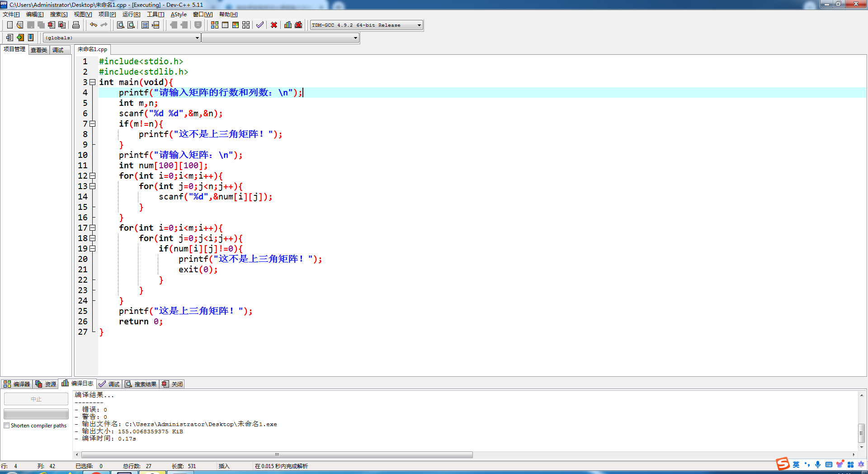Click the 关闭 tab in bottom panel
The width and height of the screenshot is (868, 474).
pyautogui.click(x=173, y=384)
